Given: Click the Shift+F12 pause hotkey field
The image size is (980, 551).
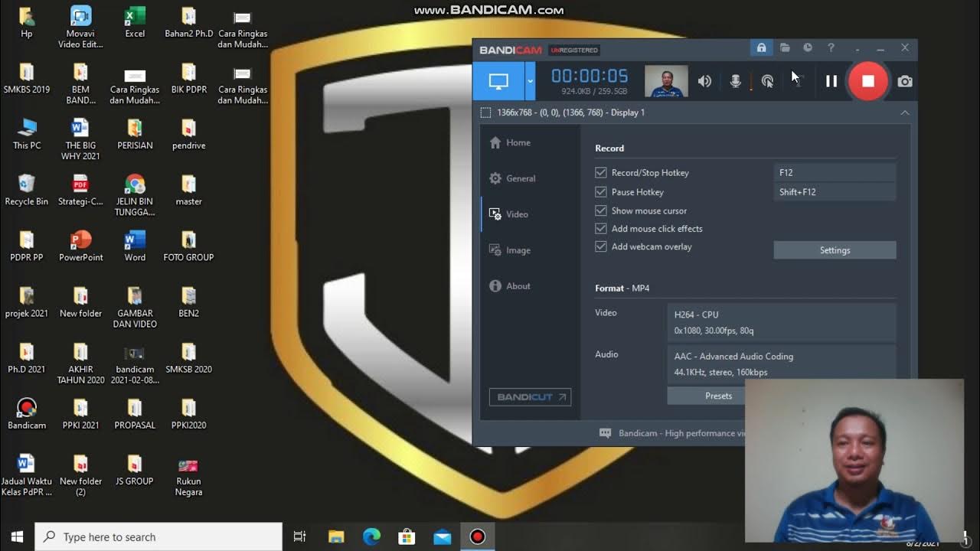Looking at the screenshot, I should click(x=835, y=192).
